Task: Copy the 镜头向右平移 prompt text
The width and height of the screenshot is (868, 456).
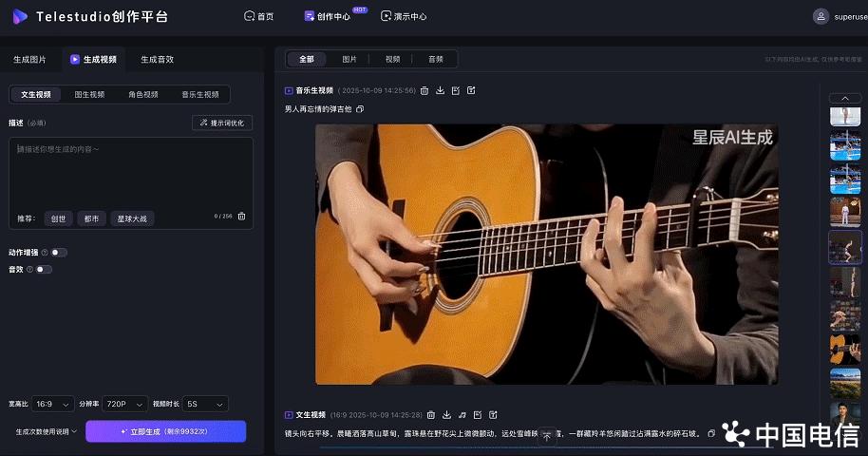Action: tap(711, 433)
